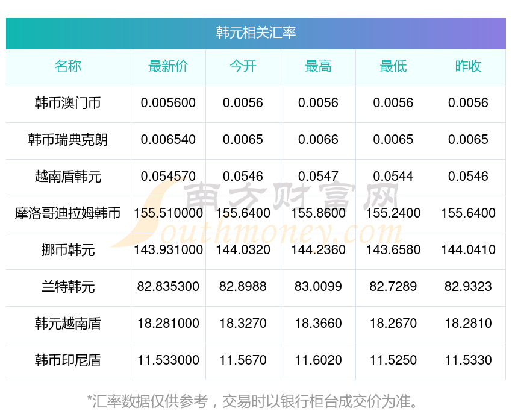The height and width of the screenshot is (420, 512).
Task: Click the 144.0410 previous close value
Action: [468, 250]
